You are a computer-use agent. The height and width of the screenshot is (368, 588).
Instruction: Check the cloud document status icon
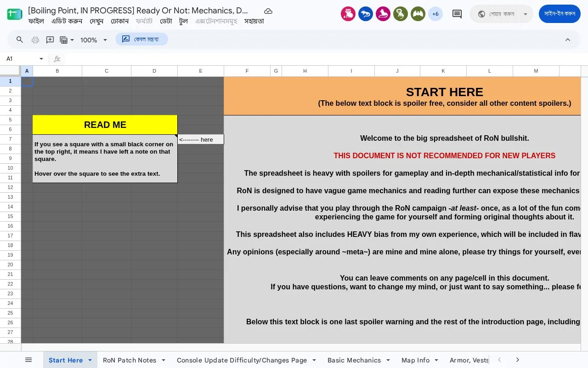(x=268, y=11)
